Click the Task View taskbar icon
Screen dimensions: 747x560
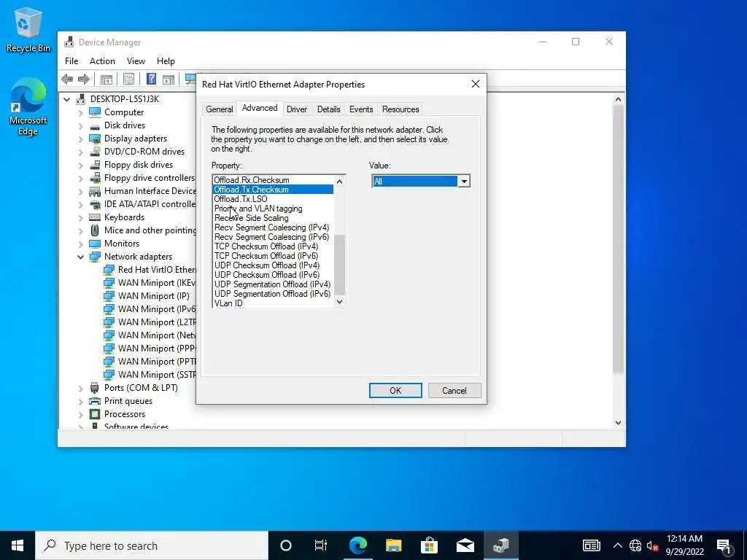coord(321,545)
